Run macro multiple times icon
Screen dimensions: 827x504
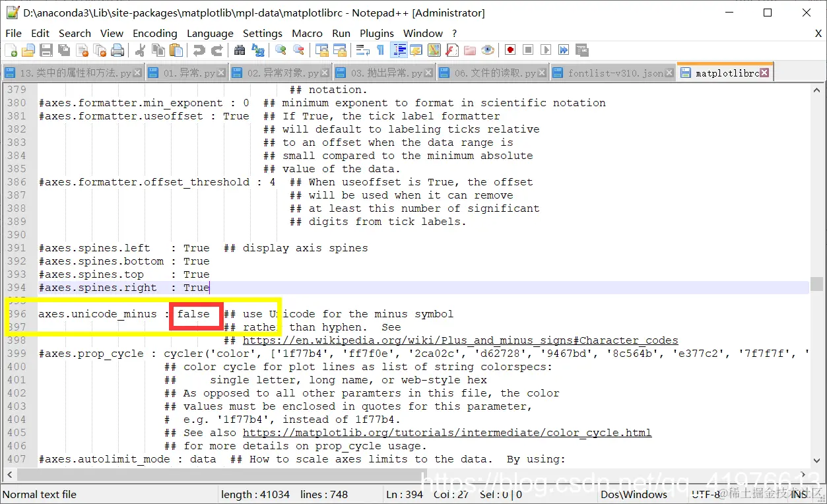(564, 50)
